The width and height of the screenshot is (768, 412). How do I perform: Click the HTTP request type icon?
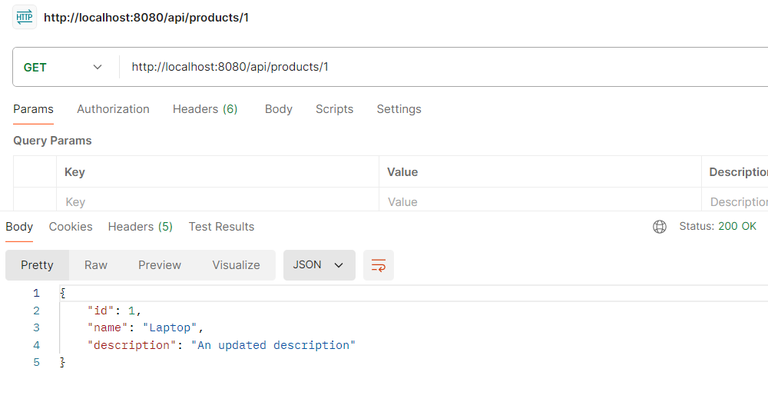[24, 17]
